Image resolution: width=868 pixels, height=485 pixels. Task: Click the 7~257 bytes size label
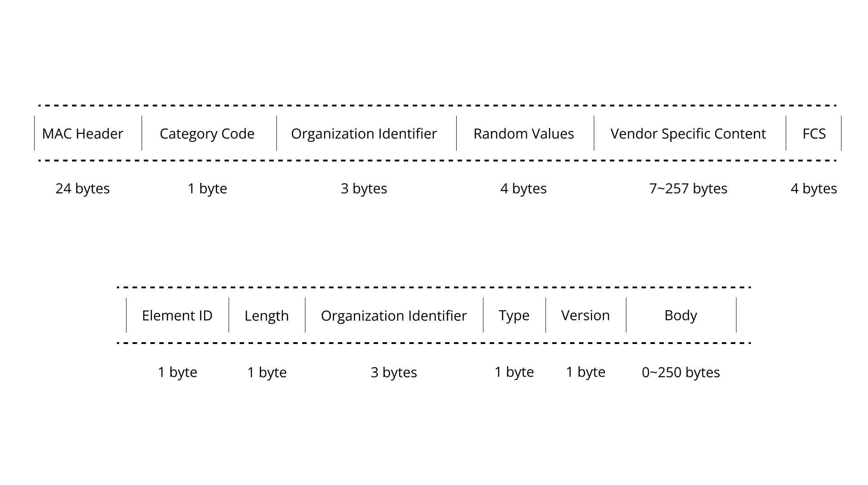(688, 189)
